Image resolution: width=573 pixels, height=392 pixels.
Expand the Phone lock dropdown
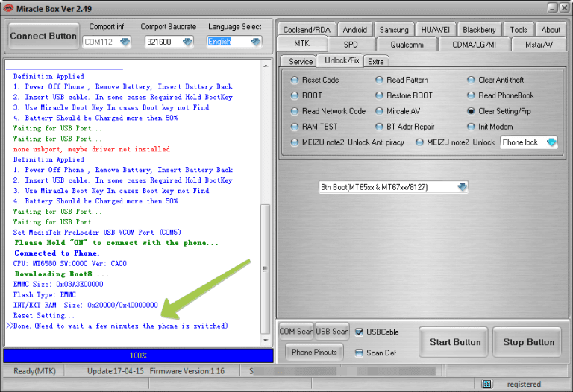pos(551,142)
